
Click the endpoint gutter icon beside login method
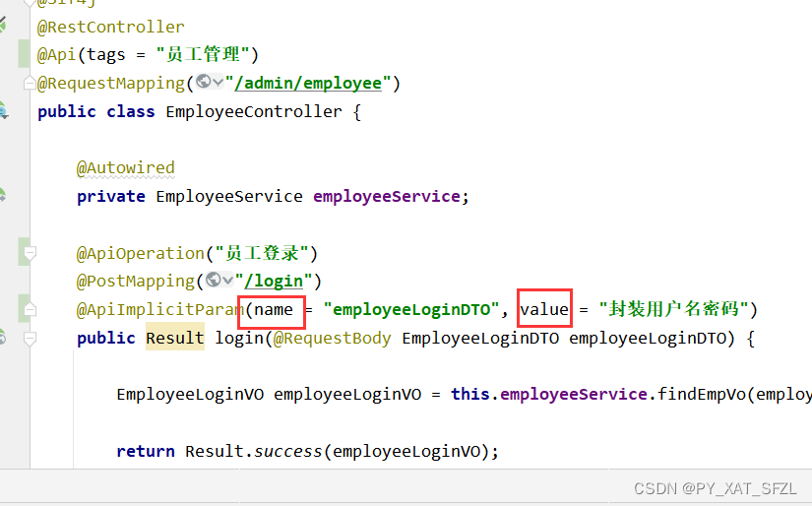click(3, 337)
